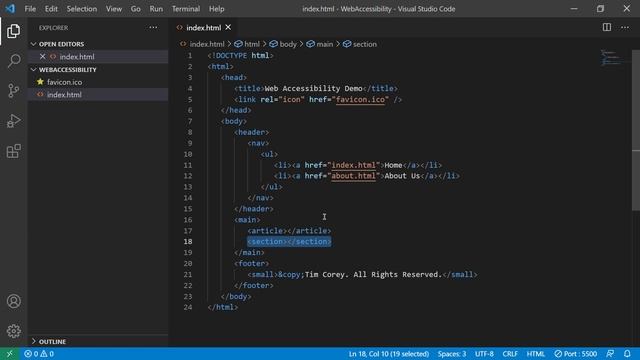Click the <footer> tag on line 20
The width and height of the screenshot is (640, 360).
click(x=251, y=263)
